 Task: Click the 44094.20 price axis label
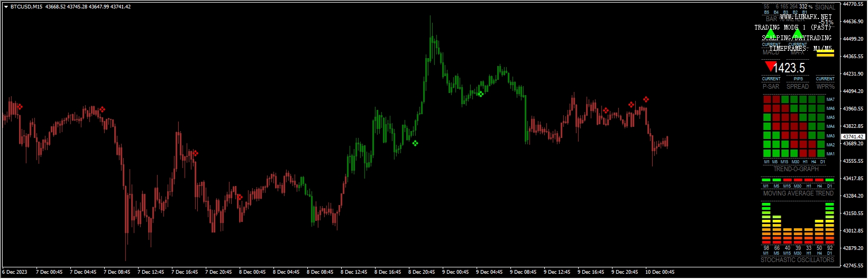(853, 91)
